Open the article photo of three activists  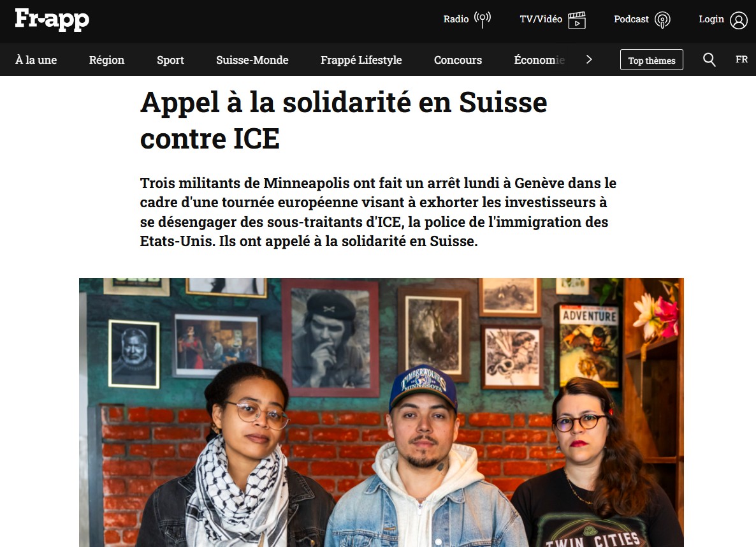pyautogui.click(x=381, y=412)
